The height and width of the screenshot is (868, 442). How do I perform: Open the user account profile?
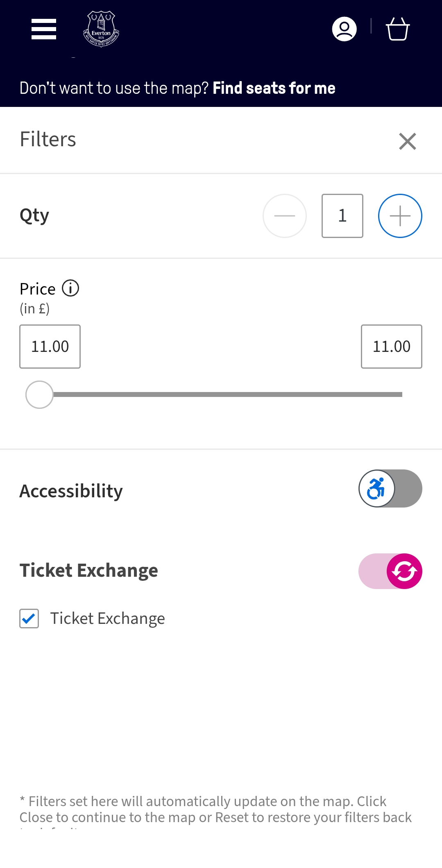344,29
